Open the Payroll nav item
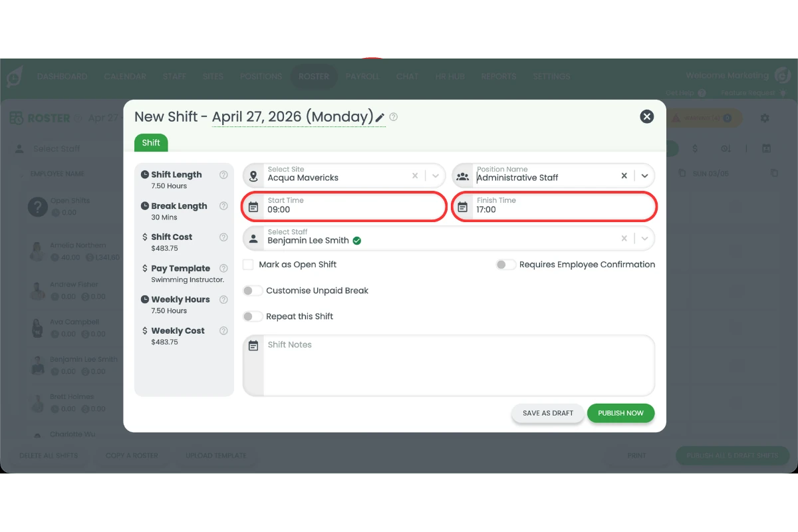 point(362,76)
